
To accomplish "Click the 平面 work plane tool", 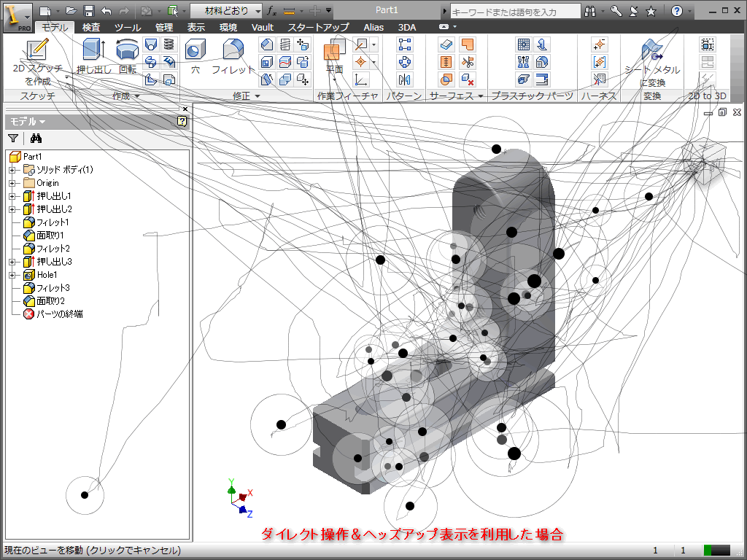I will click(x=334, y=57).
